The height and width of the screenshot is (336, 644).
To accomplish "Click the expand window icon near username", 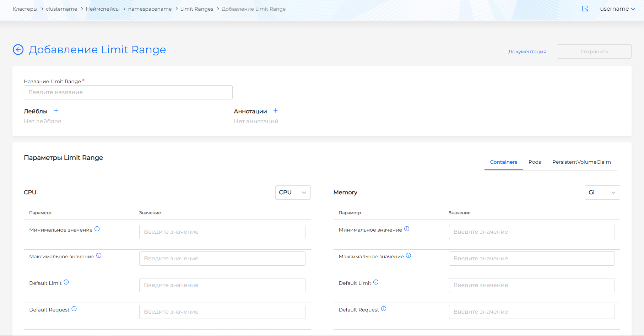I will 585,9.
